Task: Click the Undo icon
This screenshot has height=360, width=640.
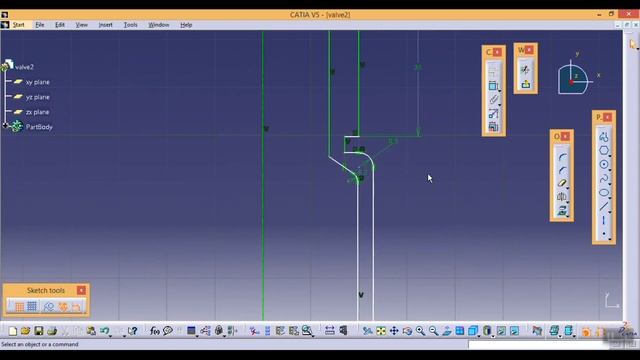Action: point(104,331)
